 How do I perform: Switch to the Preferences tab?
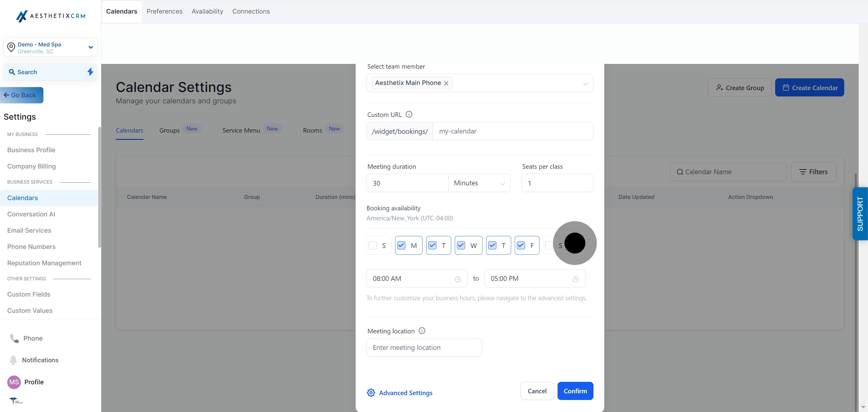(165, 11)
